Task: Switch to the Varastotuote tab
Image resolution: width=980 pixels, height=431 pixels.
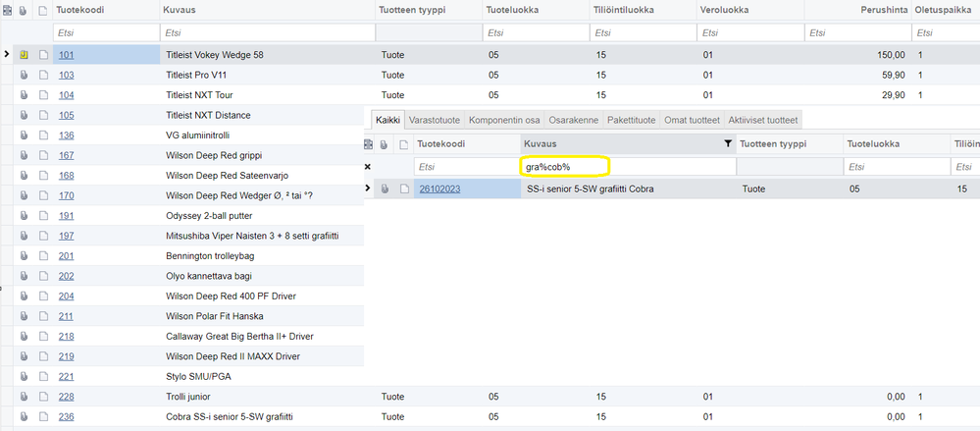Action: [x=435, y=120]
